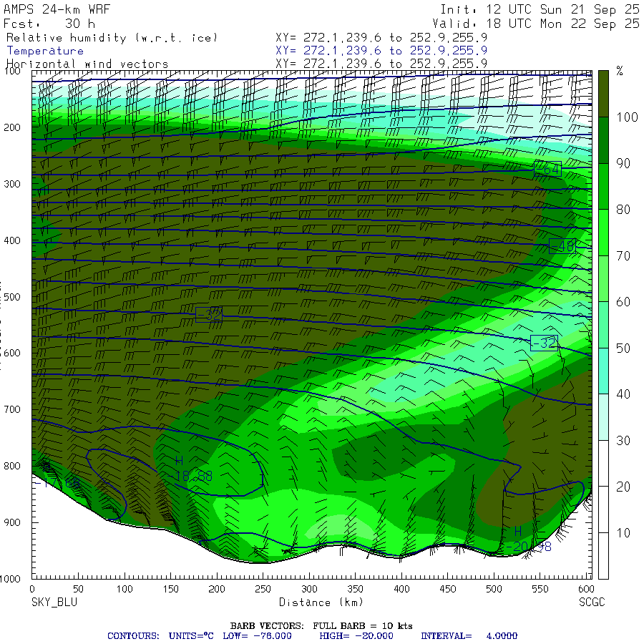644x644 pixels.
Task: Click the '30' colorbar label
Action: [x=623, y=441]
